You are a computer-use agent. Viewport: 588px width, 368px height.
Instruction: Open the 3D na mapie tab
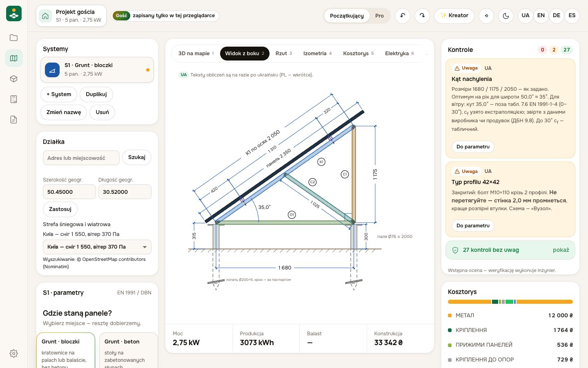click(x=196, y=54)
